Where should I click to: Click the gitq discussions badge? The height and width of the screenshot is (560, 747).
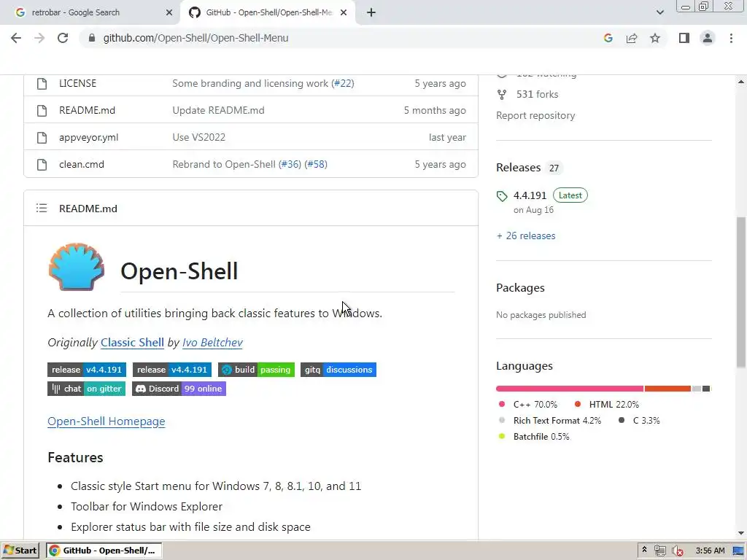tap(338, 370)
